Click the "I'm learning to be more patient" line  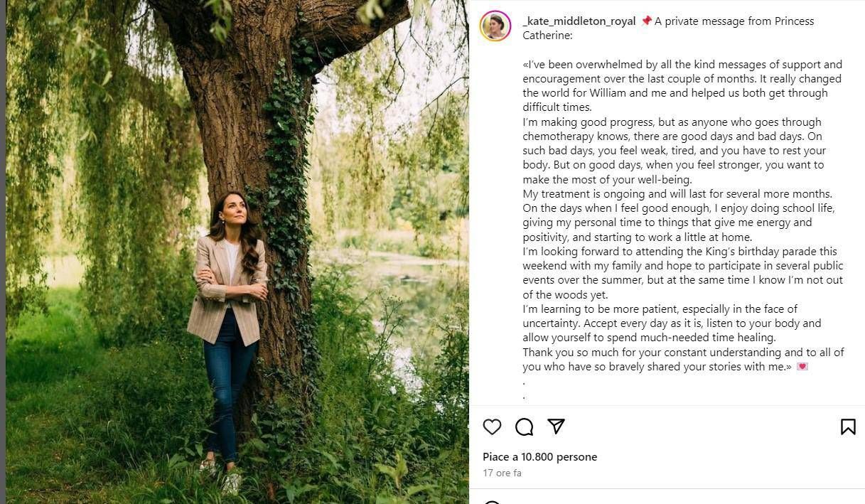(x=660, y=309)
